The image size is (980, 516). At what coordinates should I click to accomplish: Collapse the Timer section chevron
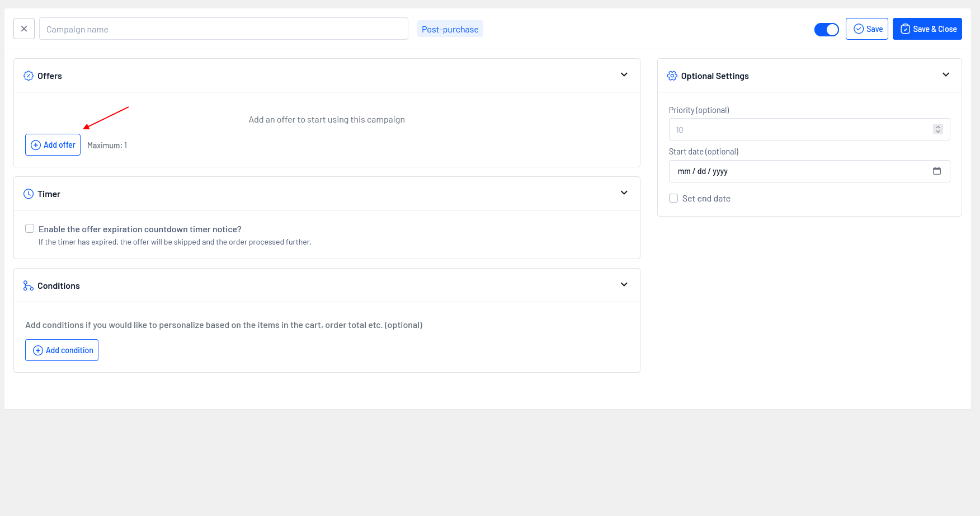624,193
